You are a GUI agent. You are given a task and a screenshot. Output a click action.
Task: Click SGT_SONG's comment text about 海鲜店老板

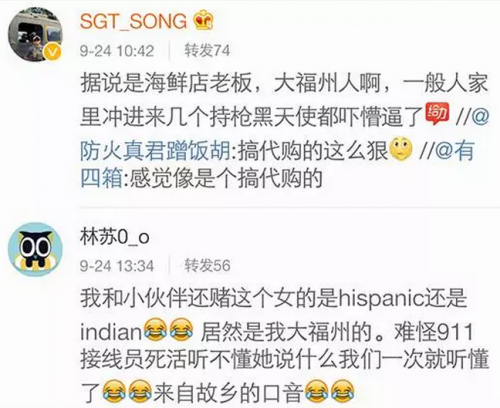(284, 131)
